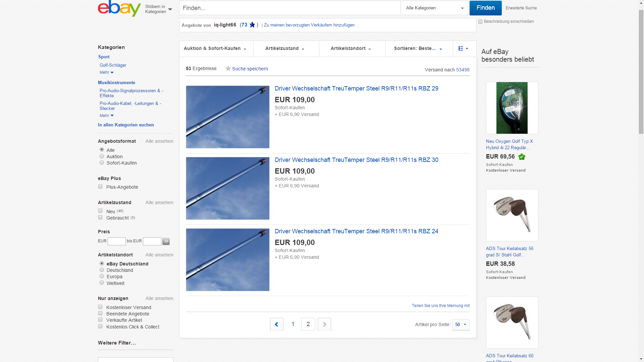Open the Artikelzustand filter dropdown
Screen dimensions: 644x362
(x=285, y=49)
